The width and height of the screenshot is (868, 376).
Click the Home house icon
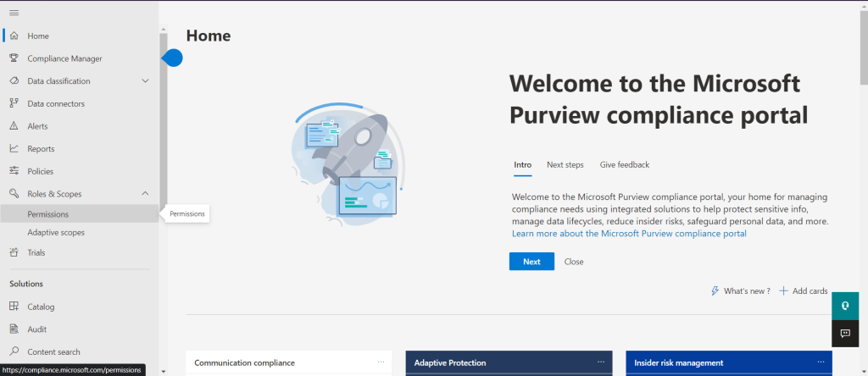tap(14, 36)
